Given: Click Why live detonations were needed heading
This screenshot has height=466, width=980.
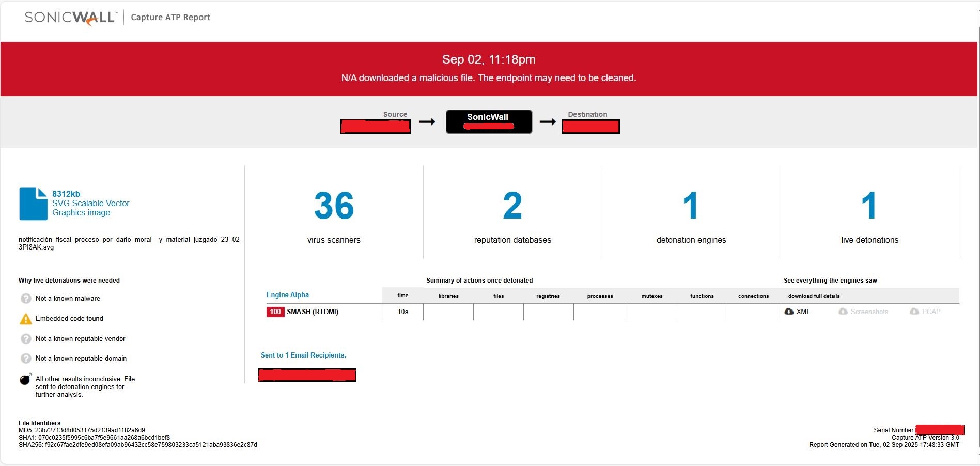Looking at the screenshot, I should click(69, 281).
